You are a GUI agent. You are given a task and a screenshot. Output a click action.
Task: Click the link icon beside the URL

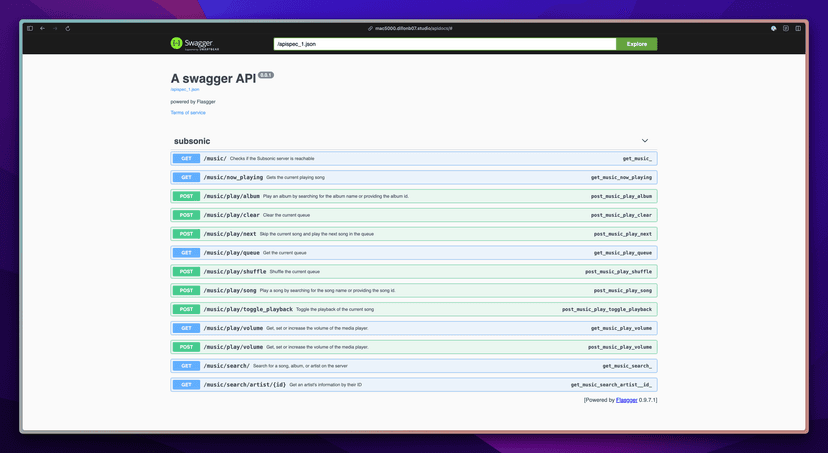point(370,28)
